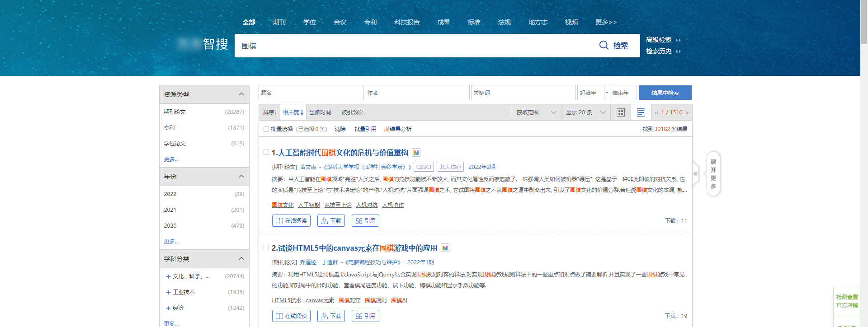This screenshot has height=327, width=868.
Task: Click author 黄文虎
Action: click(x=308, y=167)
